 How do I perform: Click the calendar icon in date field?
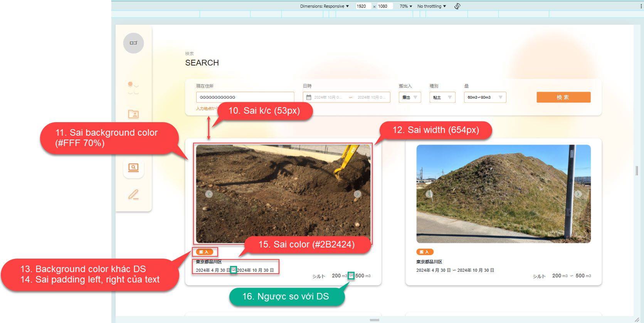pos(309,98)
